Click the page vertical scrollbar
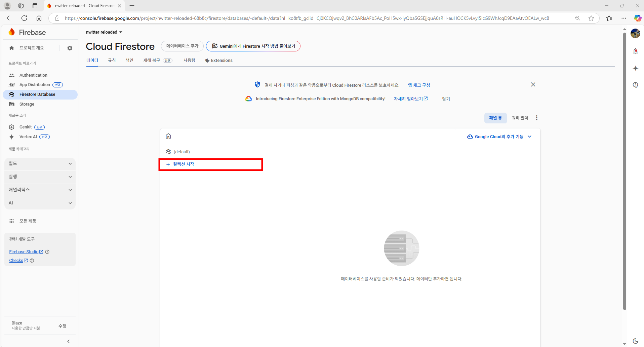The height and width of the screenshot is (347, 644). (x=625, y=171)
